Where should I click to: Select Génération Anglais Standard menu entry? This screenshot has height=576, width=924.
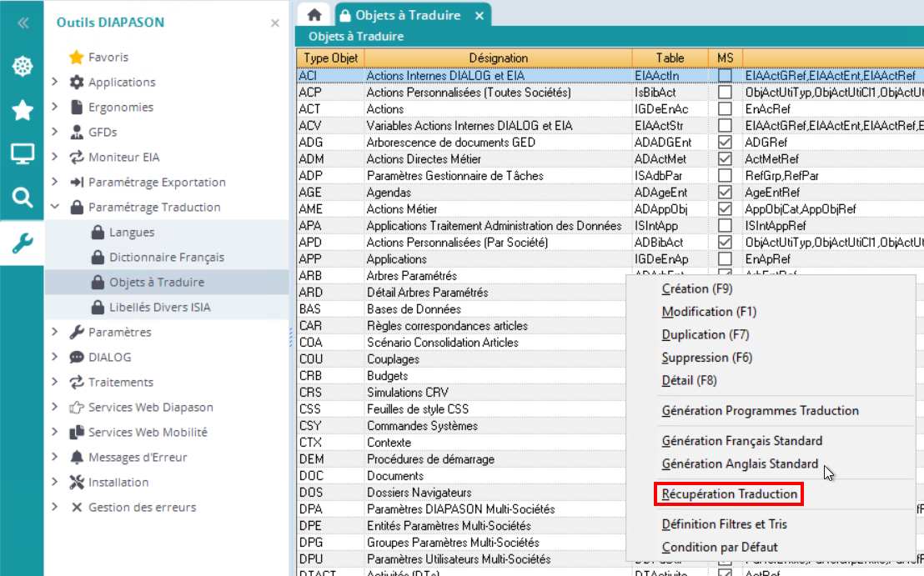(x=739, y=464)
